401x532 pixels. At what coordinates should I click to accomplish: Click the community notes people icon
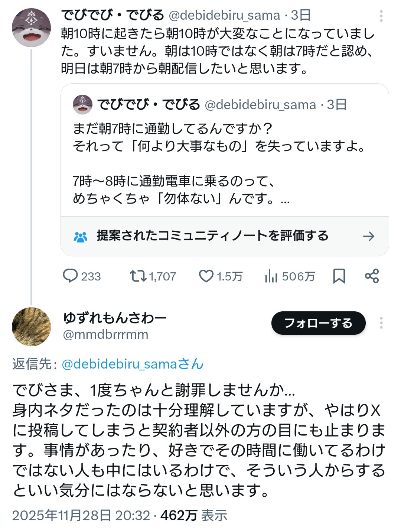pos(80,237)
